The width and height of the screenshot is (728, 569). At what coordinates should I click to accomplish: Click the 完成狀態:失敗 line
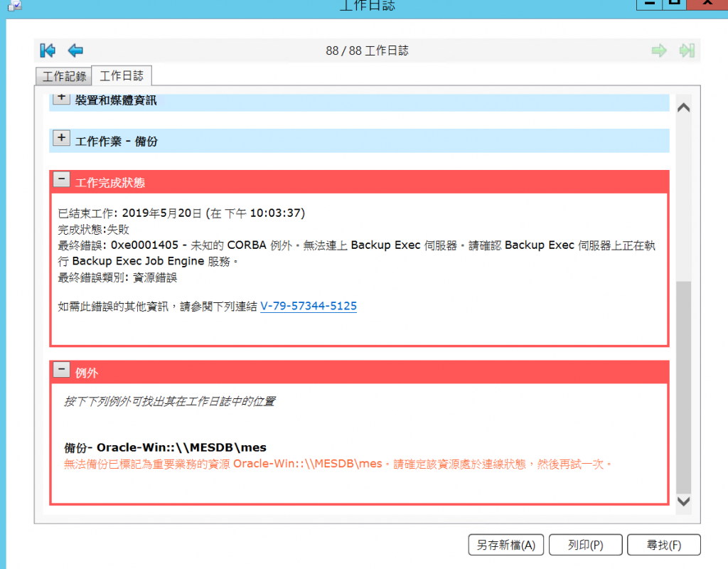point(93,230)
